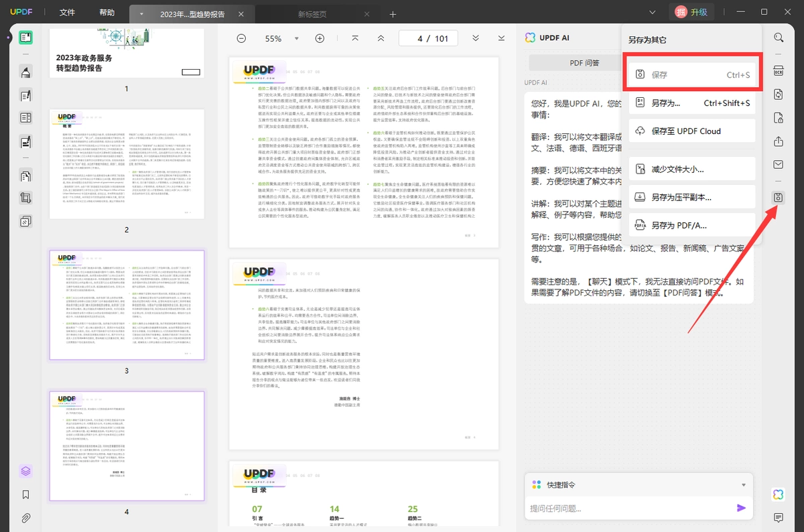Screen dimensions: 804x532
Task: Select page 2 thumbnail
Action: coord(127,163)
